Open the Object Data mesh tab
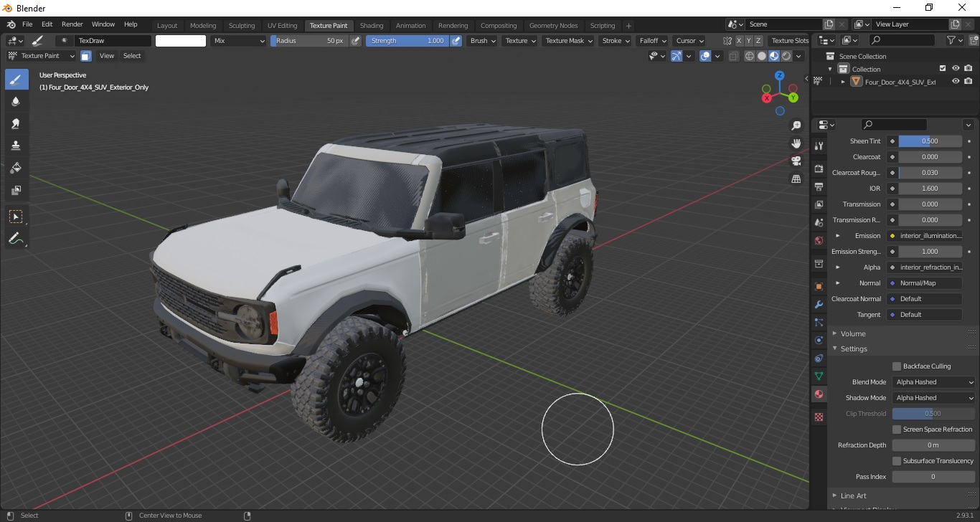Image resolution: width=980 pixels, height=522 pixels. click(x=819, y=376)
